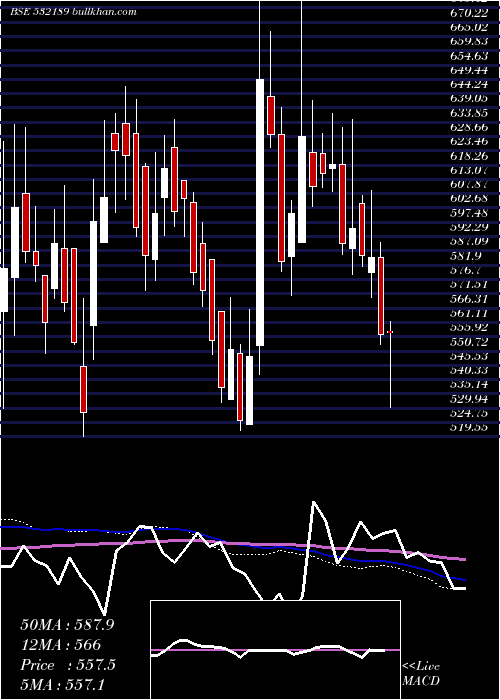Select the 670.22 price axis label
The width and height of the screenshot is (500, 700).
click(469, 13)
